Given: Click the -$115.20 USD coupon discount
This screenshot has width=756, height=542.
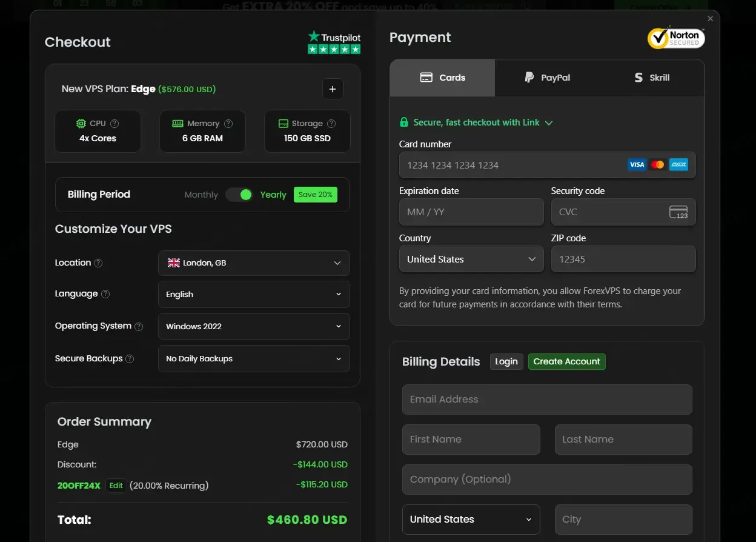Looking at the screenshot, I should pos(322,484).
